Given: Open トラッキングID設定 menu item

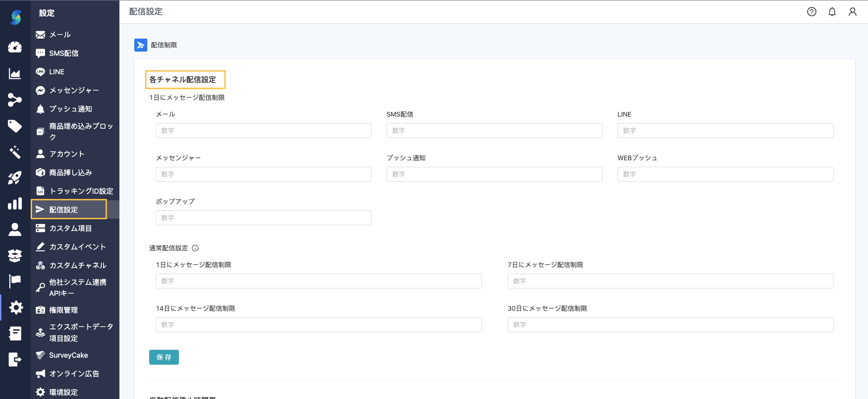Looking at the screenshot, I should click(x=75, y=191).
